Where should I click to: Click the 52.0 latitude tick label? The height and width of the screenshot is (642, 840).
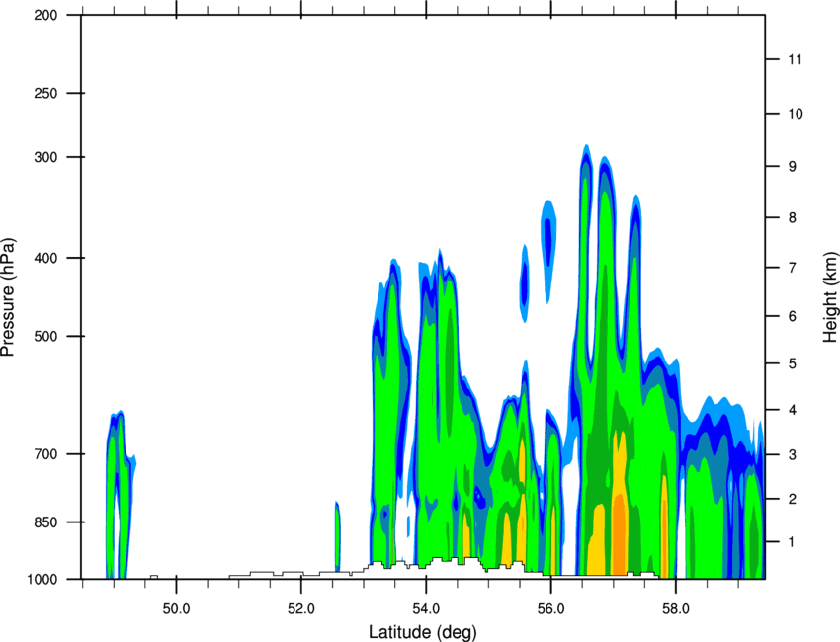pos(301,609)
